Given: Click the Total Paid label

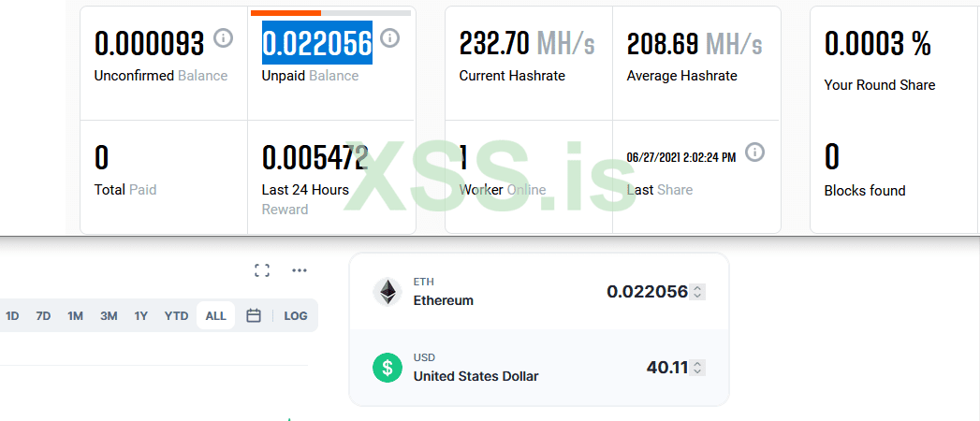Looking at the screenshot, I should pyautogui.click(x=125, y=189).
